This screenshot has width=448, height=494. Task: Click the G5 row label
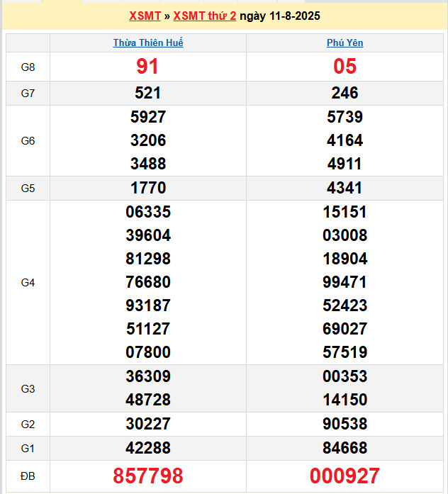click(28, 189)
